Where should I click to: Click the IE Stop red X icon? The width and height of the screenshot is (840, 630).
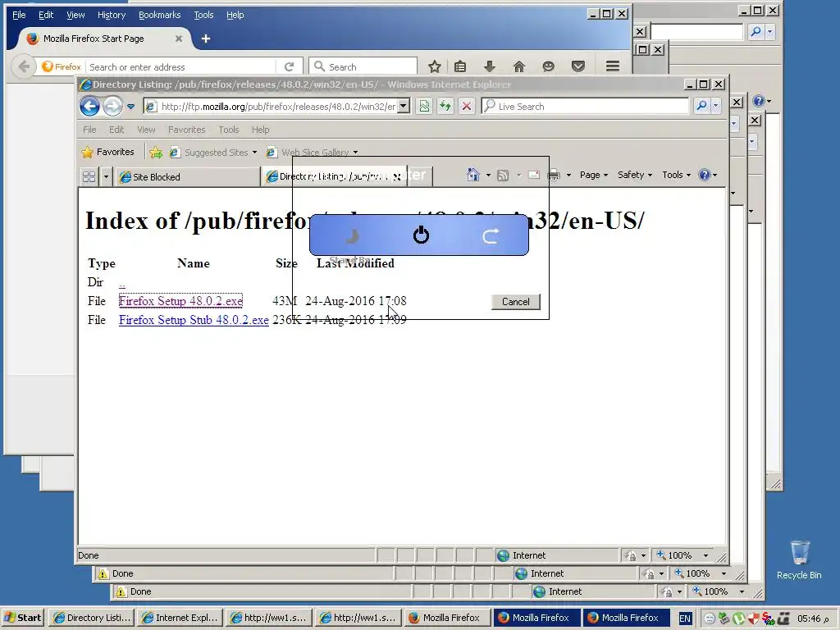click(467, 106)
